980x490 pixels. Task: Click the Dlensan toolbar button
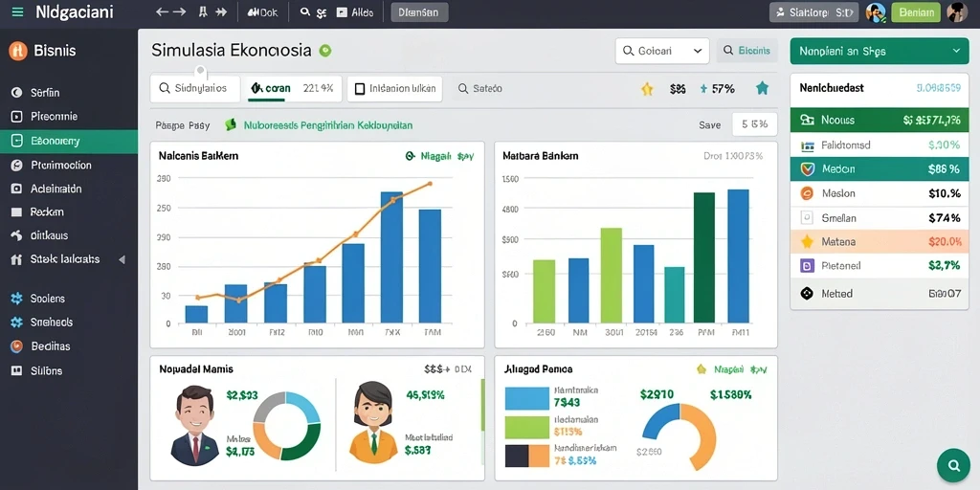point(419,11)
